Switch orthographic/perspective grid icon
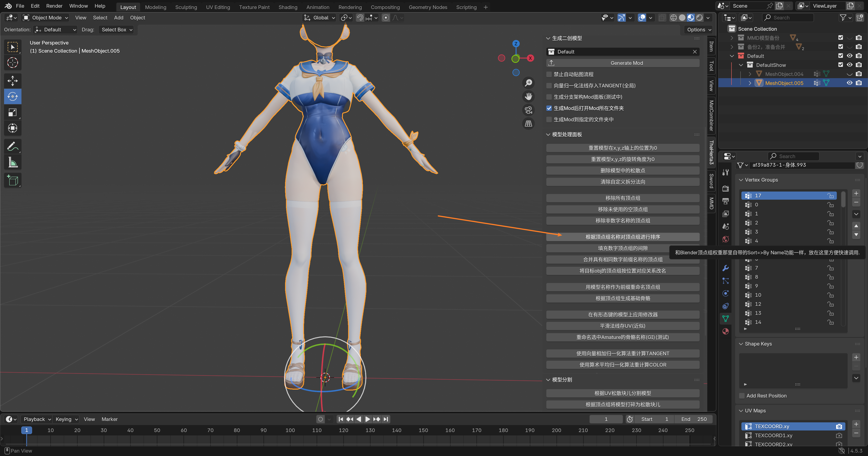 point(528,124)
